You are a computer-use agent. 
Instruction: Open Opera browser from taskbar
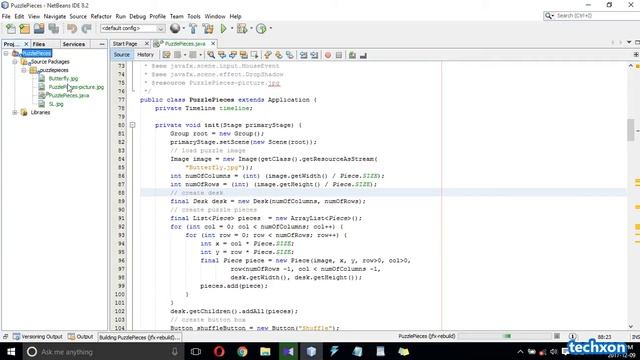[219, 351]
